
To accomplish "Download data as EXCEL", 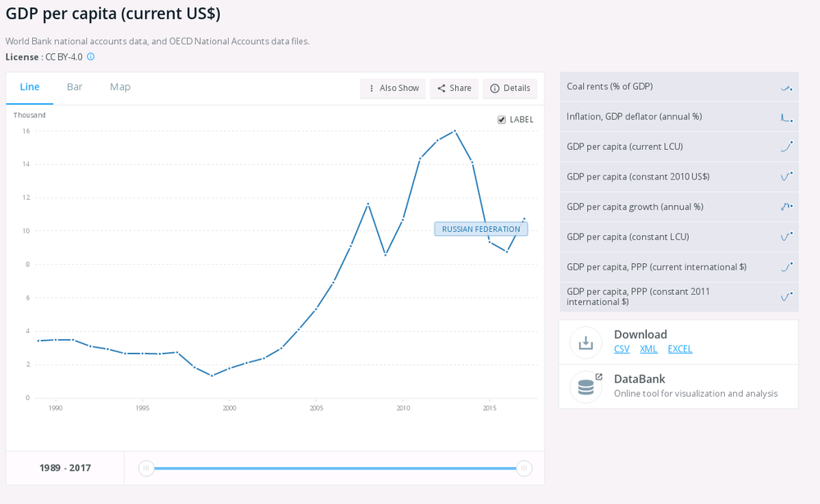I will pos(680,349).
